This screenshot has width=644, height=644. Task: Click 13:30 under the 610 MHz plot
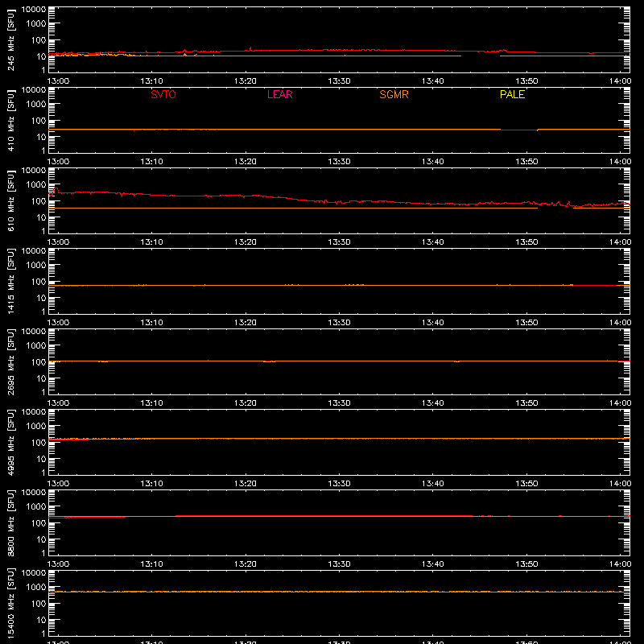(339, 242)
